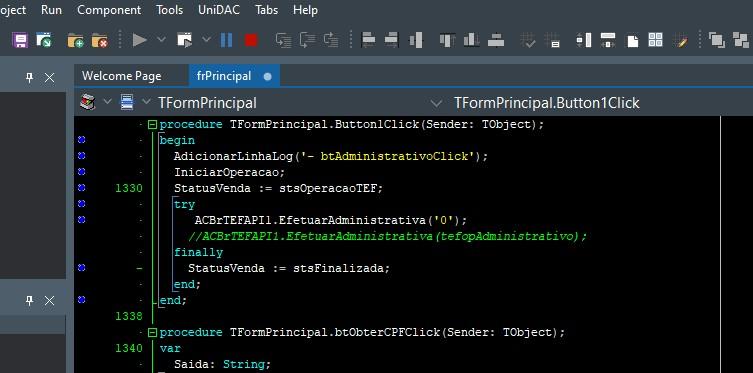Image resolution: width=753 pixels, height=373 pixels.
Task: Switch to the Welcome Page tab
Action: pos(121,76)
